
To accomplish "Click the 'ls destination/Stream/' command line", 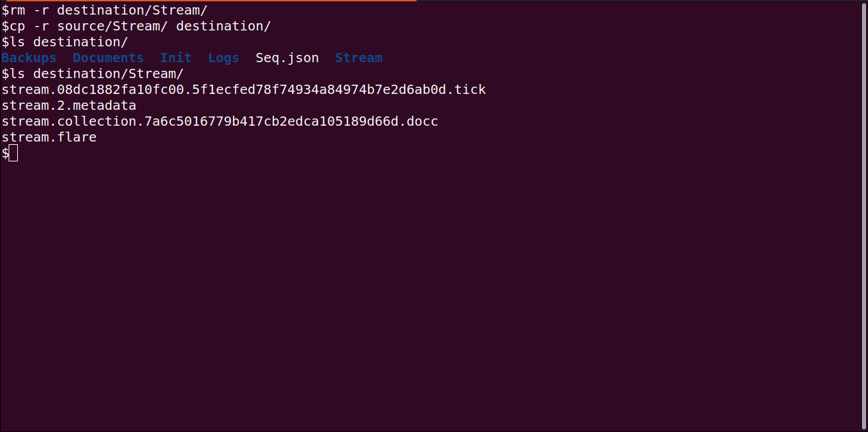I will pyautogui.click(x=93, y=74).
